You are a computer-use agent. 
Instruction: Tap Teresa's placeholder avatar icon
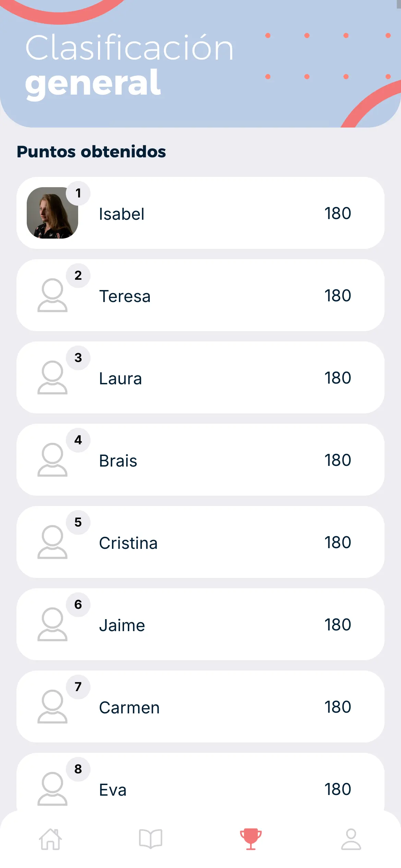point(52,295)
